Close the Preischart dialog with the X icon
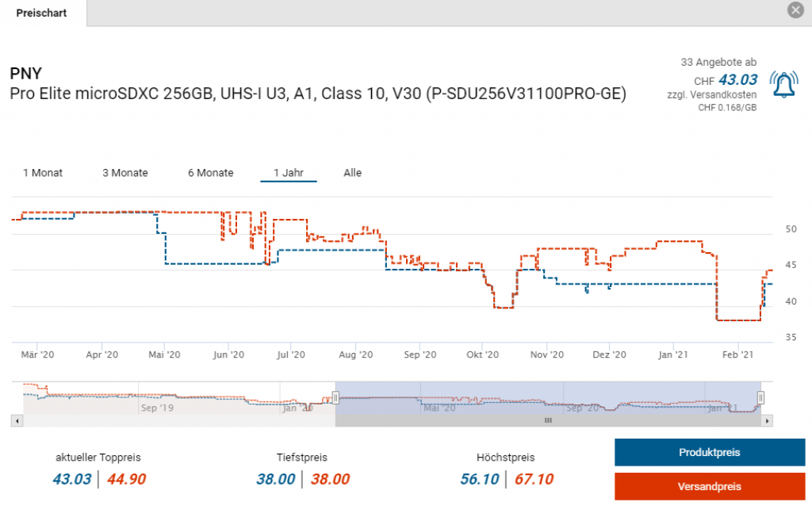Viewport: 812px width, 506px height. point(795,10)
